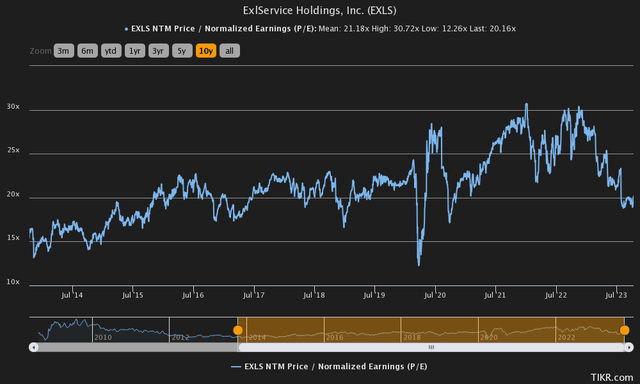Click left orange navigator range handle
Screen dimensions: 640x384
tap(238, 330)
